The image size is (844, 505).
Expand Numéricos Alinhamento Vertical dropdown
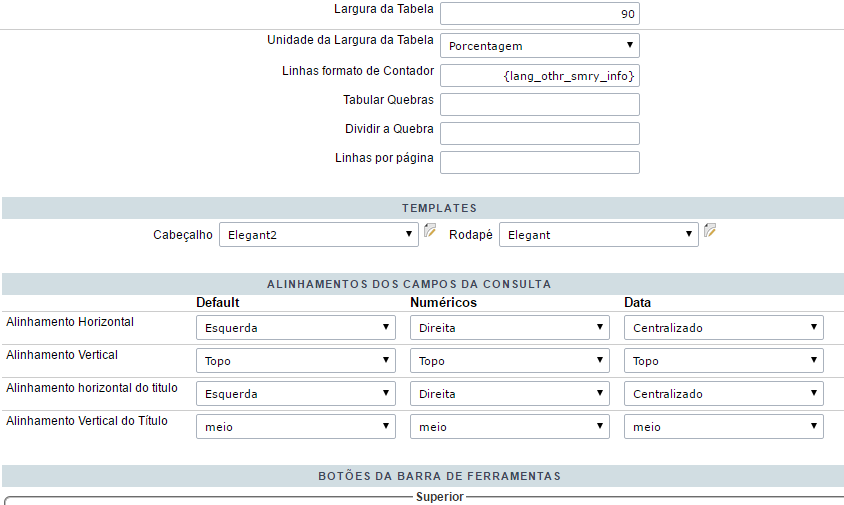point(510,361)
